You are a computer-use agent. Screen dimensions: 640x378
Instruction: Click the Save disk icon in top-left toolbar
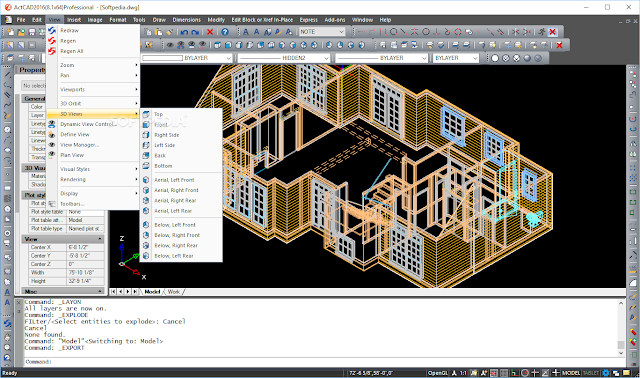pyautogui.click(x=32, y=32)
